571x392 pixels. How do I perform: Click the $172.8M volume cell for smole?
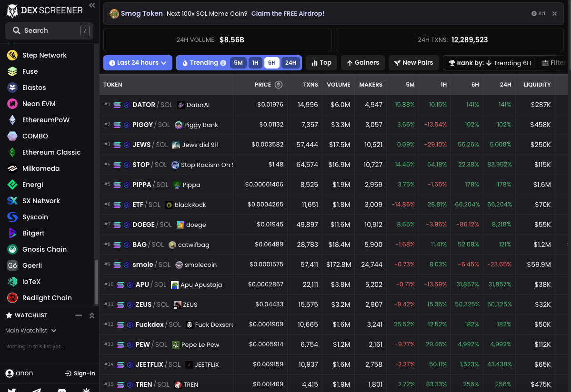(338, 265)
